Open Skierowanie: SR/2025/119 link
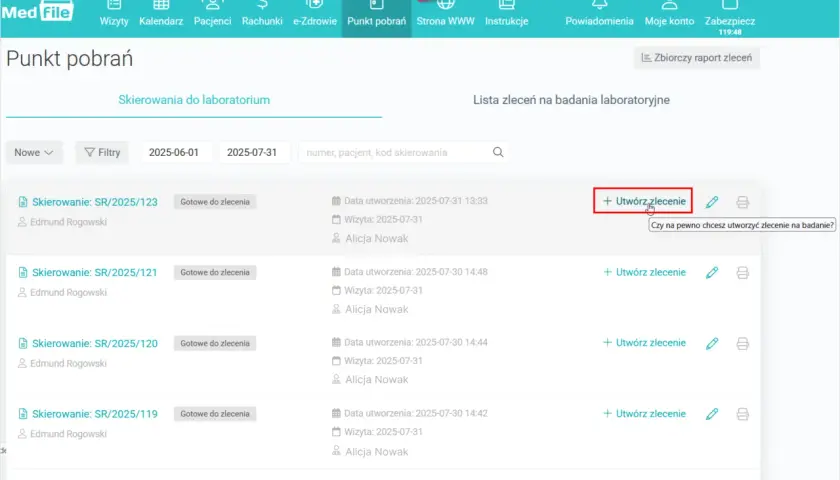Image resolution: width=840 pixels, height=480 pixels. (x=95, y=414)
